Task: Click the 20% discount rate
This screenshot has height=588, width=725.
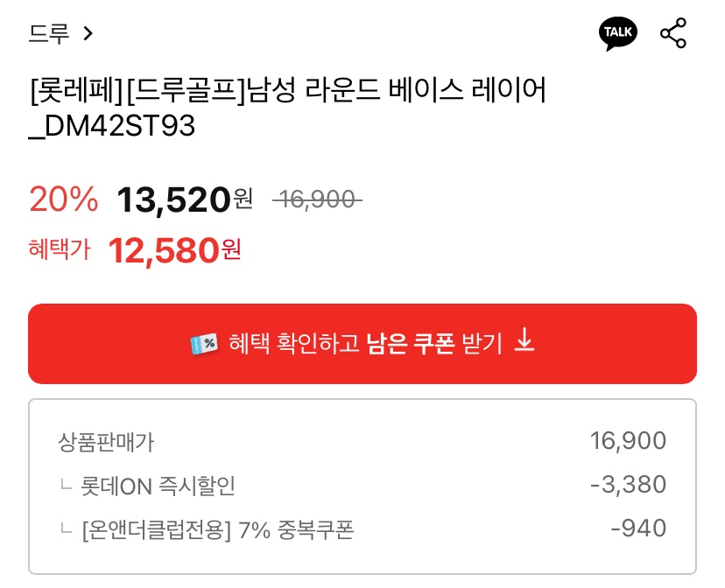Action: [x=64, y=199]
